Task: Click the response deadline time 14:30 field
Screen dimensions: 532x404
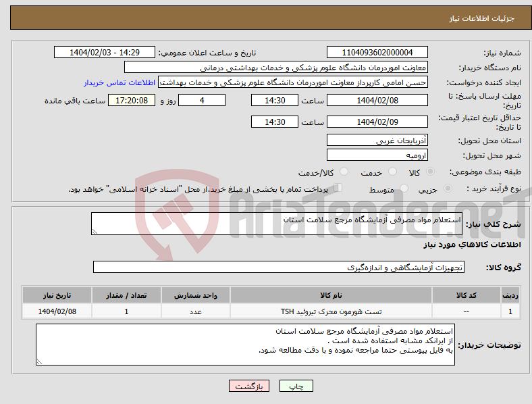Action: click(275, 100)
